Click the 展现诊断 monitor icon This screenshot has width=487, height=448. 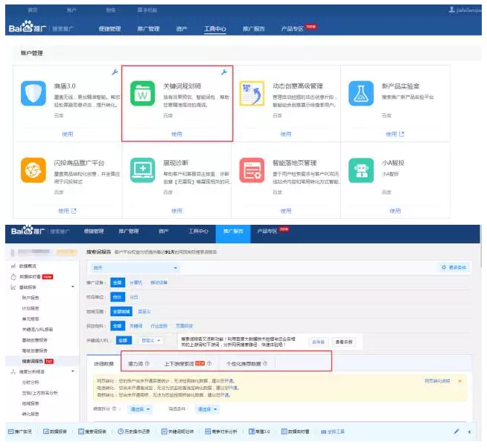(x=142, y=170)
